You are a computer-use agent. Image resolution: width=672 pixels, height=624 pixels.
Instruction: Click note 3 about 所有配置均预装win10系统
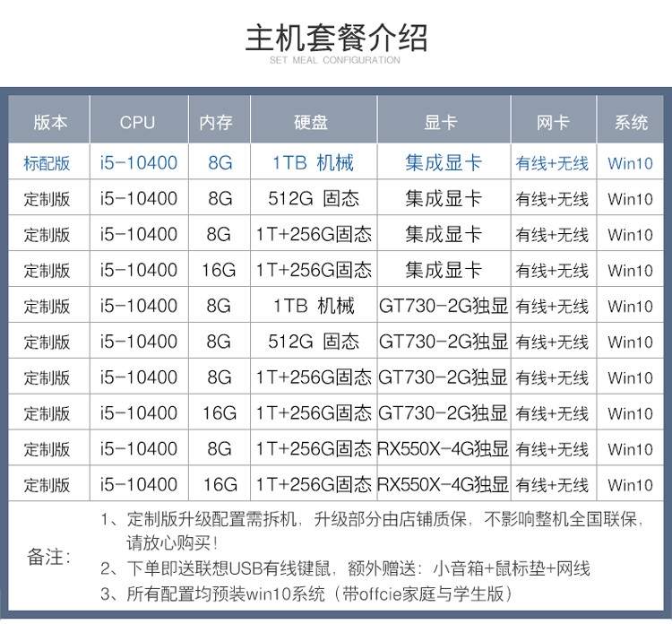point(306,594)
